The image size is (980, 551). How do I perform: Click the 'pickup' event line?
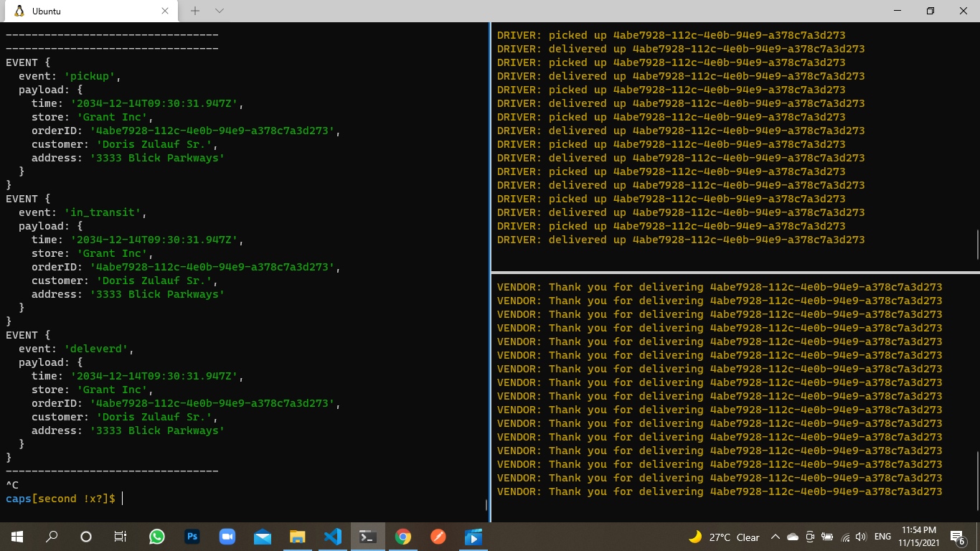coord(71,76)
